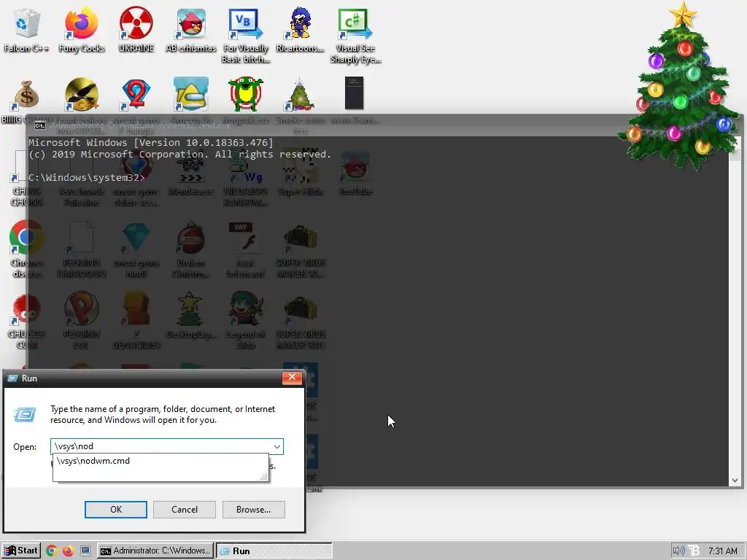747x560 pixels.
Task: Open the Amogu OS folder icon
Action: pos(191,94)
